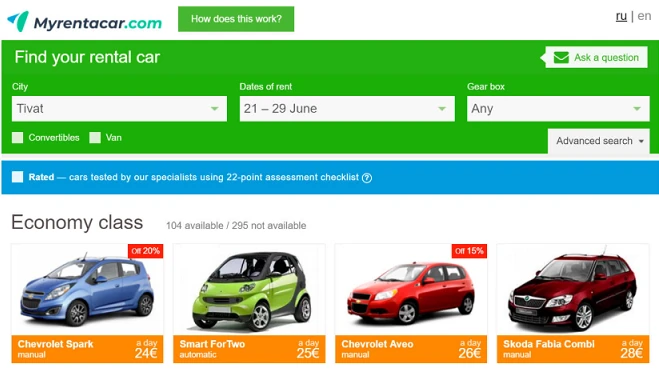This screenshot has height=377, width=659.
Task: Click the Chevrolet Spark 24€ price bar
Action: tap(87, 349)
